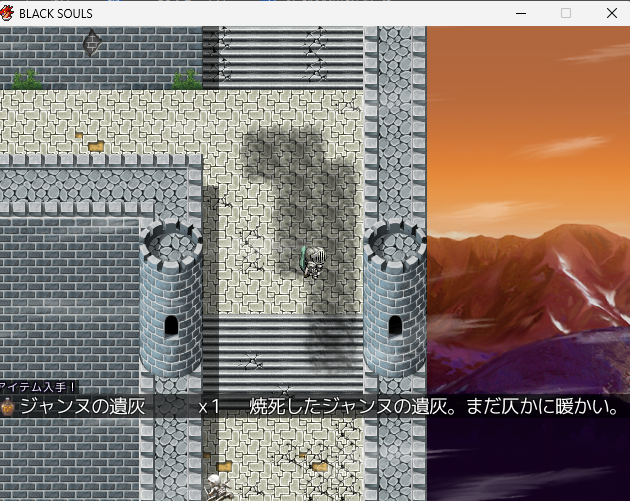Screen dimensions: 630x501
Task: Click the wall emblem plaque on the brick wall
Action: (92, 42)
